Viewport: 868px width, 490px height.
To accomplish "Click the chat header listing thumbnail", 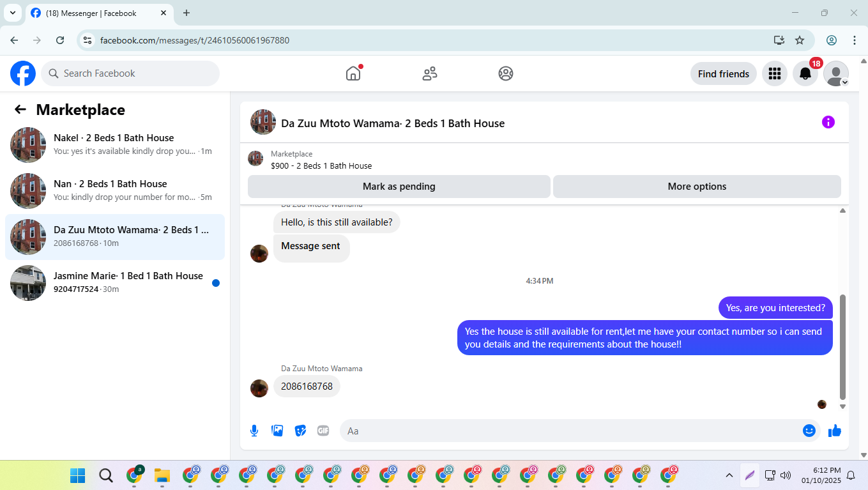I will 263,122.
